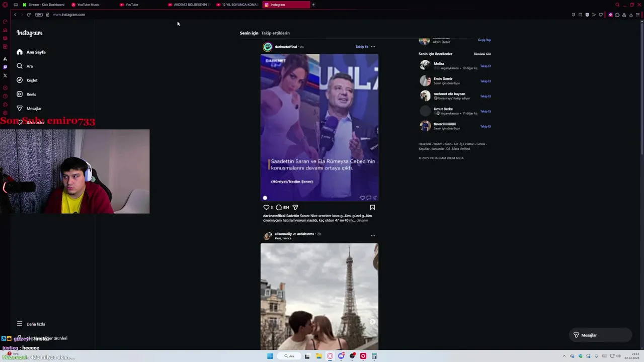Open darknetoffical username link
This screenshot has width=644, height=362.
click(x=286, y=47)
